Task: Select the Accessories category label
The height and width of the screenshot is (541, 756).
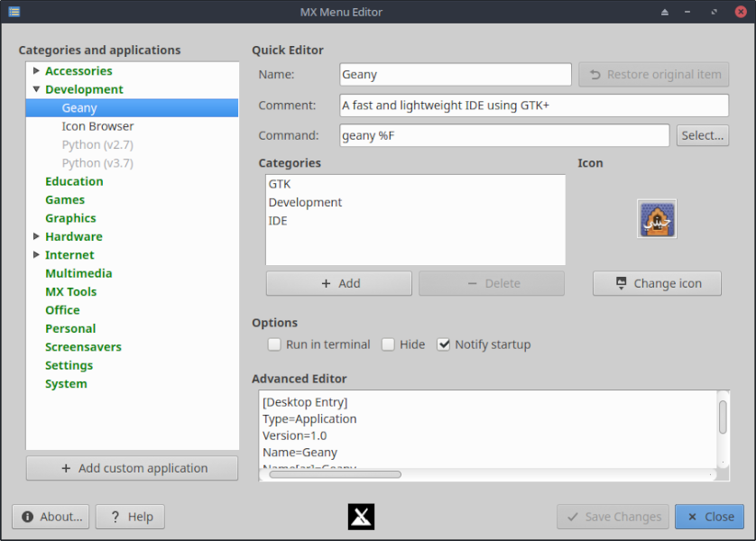Action: click(78, 71)
